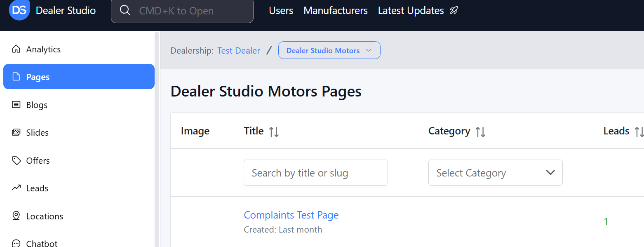Go to the Manufacturers menu item

pyautogui.click(x=335, y=11)
